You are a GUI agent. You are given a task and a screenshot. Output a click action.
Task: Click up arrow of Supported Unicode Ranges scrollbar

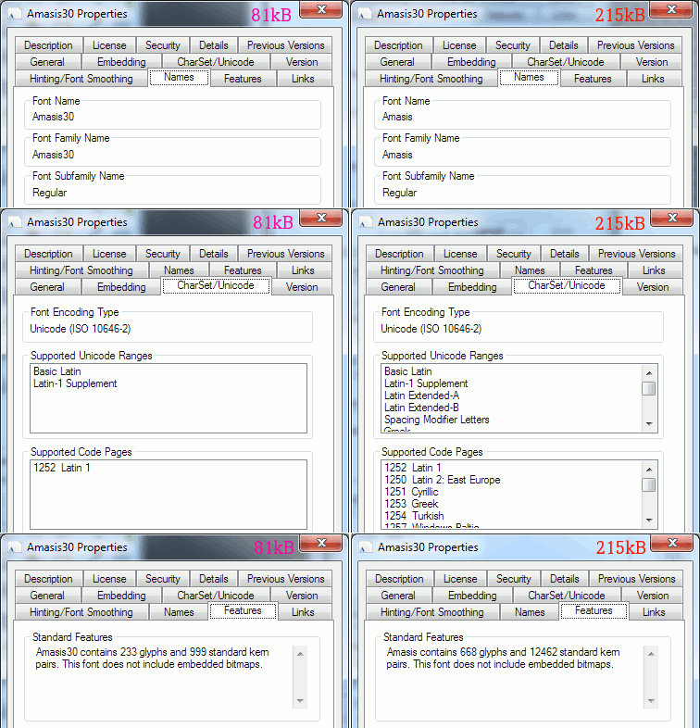click(649, 373)
